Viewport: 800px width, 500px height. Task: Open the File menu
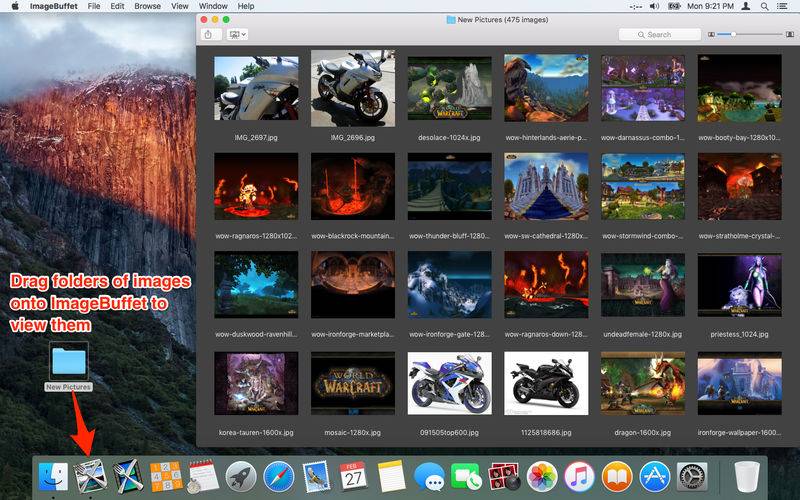pyautogui.click(x=94, y=6)
